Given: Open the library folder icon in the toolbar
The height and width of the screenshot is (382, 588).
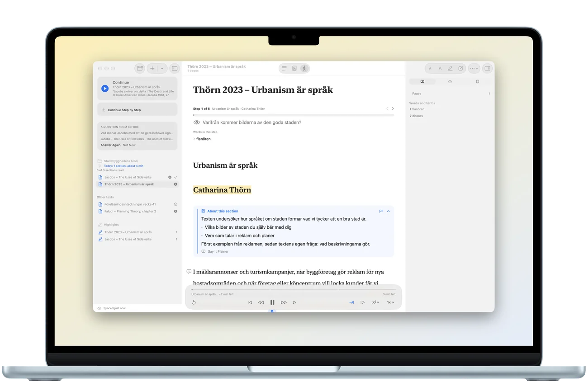Looking at the screenshot, I should coord(140,68).
